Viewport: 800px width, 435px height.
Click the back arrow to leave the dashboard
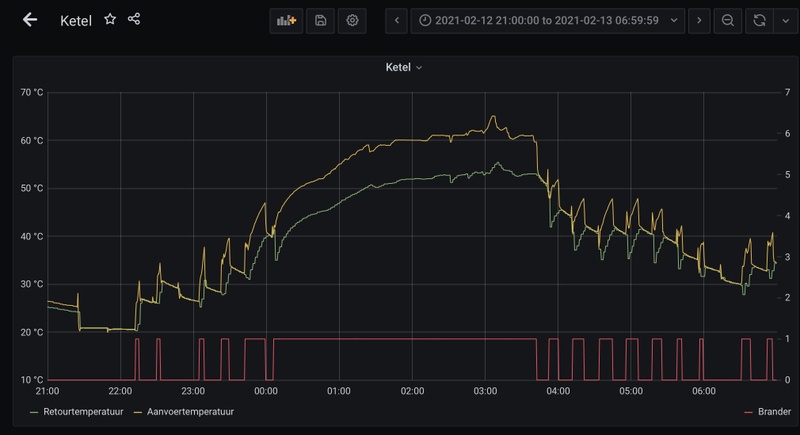30,20
